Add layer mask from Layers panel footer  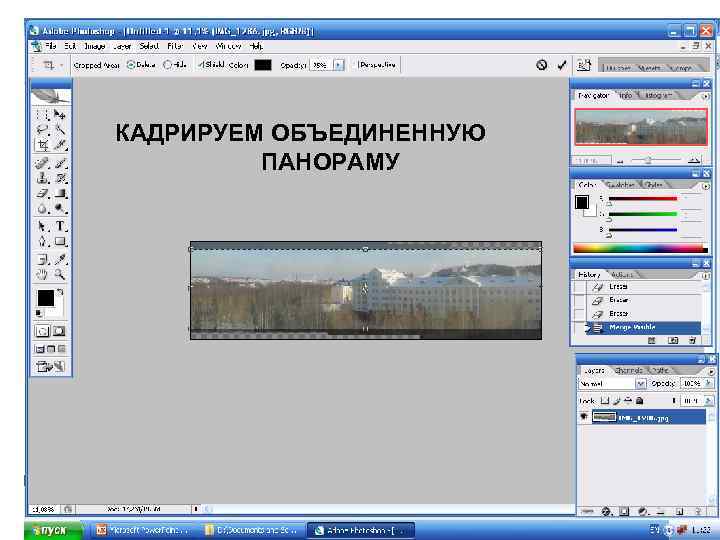[624, 511]
